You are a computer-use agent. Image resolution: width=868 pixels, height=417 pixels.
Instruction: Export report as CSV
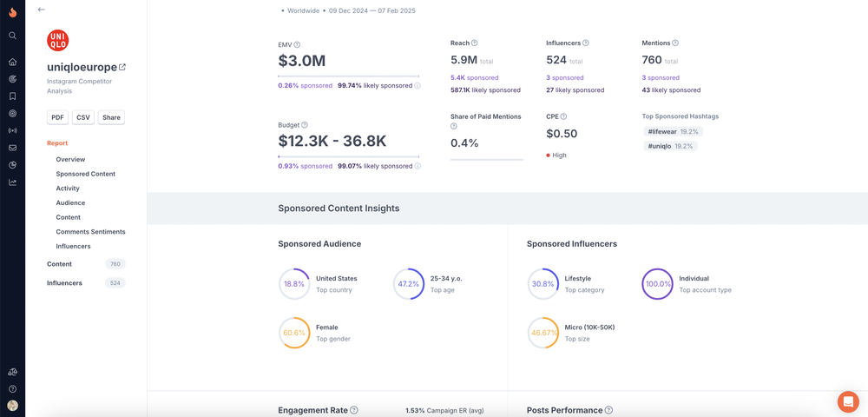[83, 117]
